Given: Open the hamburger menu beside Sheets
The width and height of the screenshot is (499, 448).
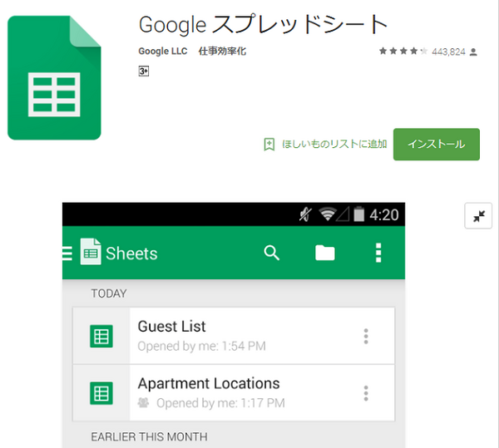Looking at the screenshot, I should pyautogui.click(x=67, y=254).
